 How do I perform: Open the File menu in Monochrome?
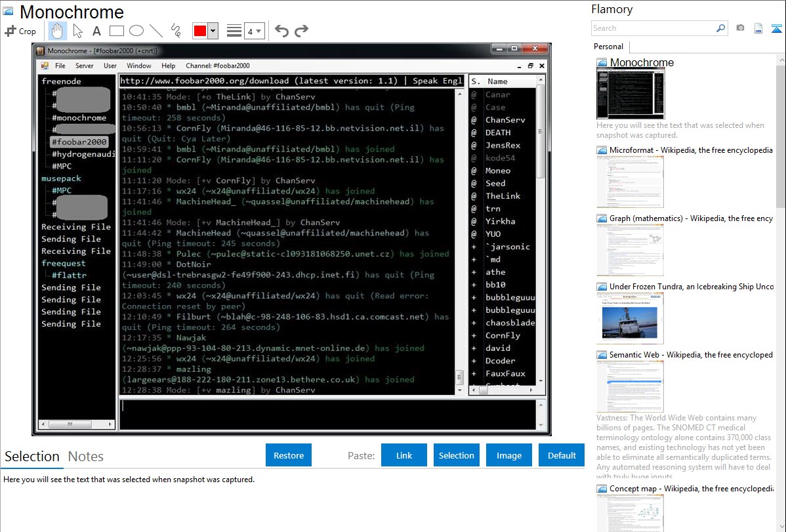click(60, 66)
